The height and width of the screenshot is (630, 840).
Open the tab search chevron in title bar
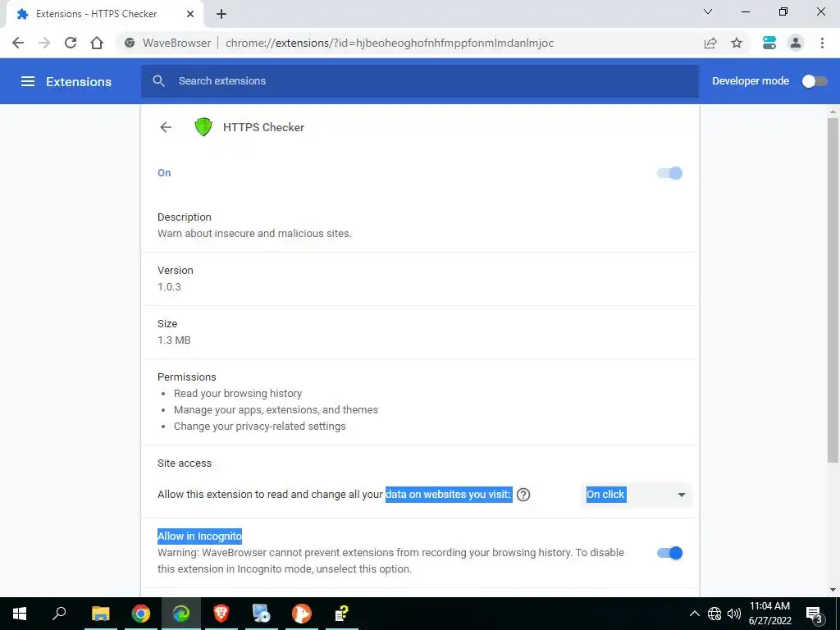pos(708,11)
